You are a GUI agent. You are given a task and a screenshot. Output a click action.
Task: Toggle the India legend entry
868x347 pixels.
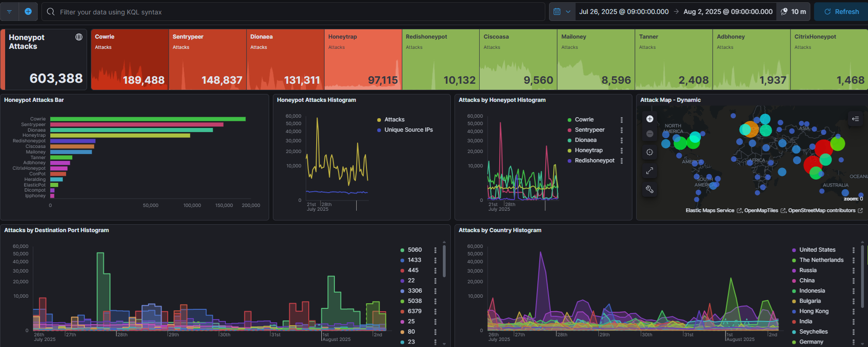(806, 321)
